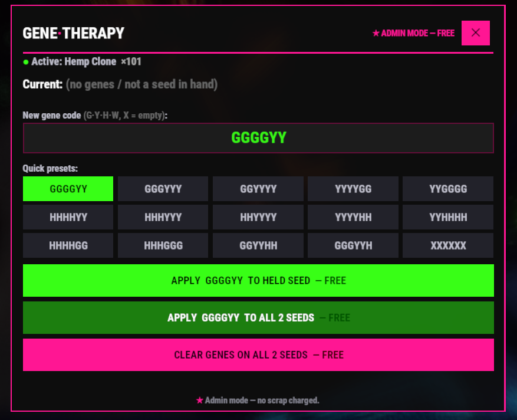Select the XXXXXX empty preset
517x420 pixels.
point(448,245)
